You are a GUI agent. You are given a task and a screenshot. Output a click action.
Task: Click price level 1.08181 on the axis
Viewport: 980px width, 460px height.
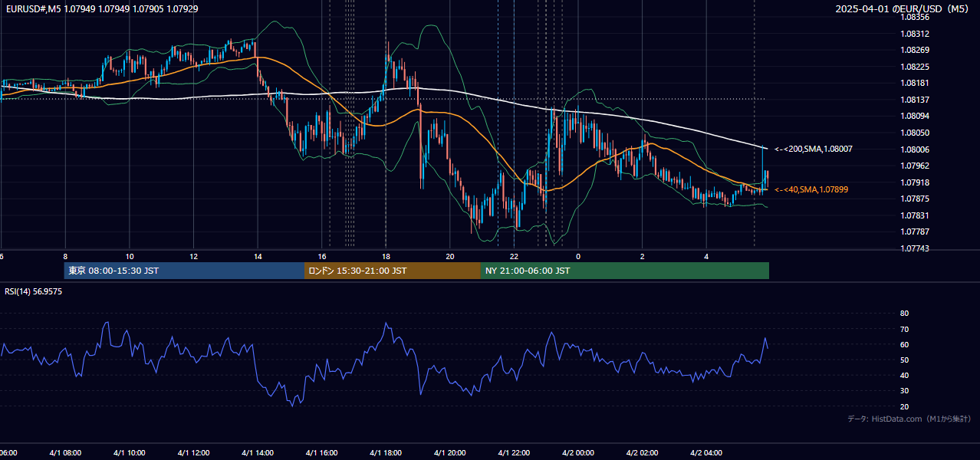click(915, 83)
